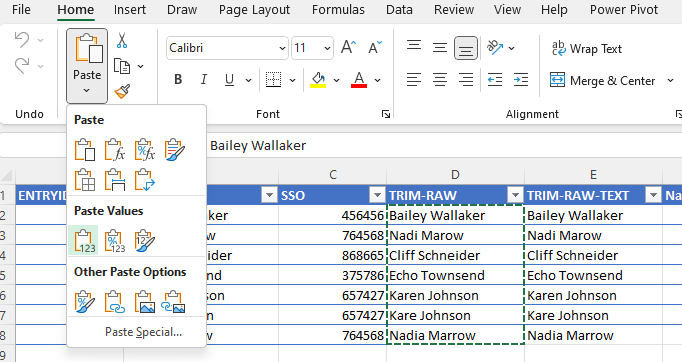This screenshot has height=362, width=682.
Task: Decrease font size with small A
Action: pyautogui.click(x=374, y=47)
